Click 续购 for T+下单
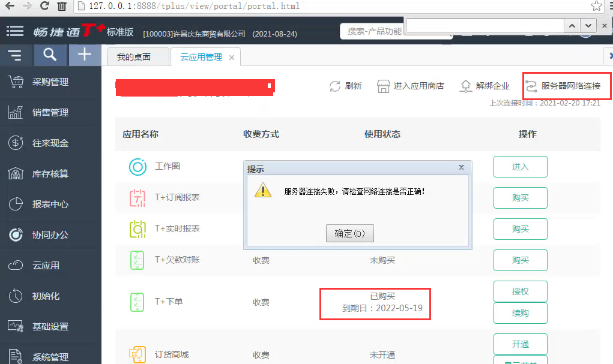The width and height of the screenshot is (613, 364). [x=521, y=313]
